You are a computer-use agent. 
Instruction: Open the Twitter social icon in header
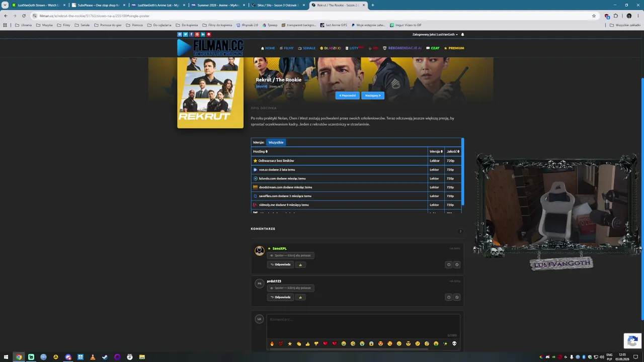pyautogui.click(x=185, y=34)
